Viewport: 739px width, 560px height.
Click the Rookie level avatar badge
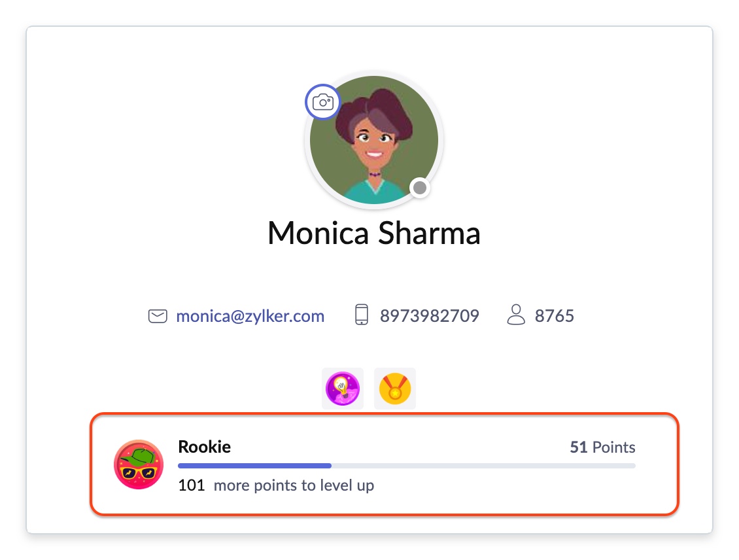139,464
